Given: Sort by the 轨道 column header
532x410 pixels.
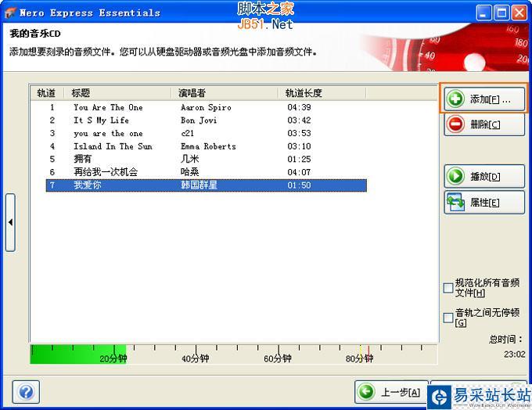Looking at the screenshot, I should [x=46, y=93].
